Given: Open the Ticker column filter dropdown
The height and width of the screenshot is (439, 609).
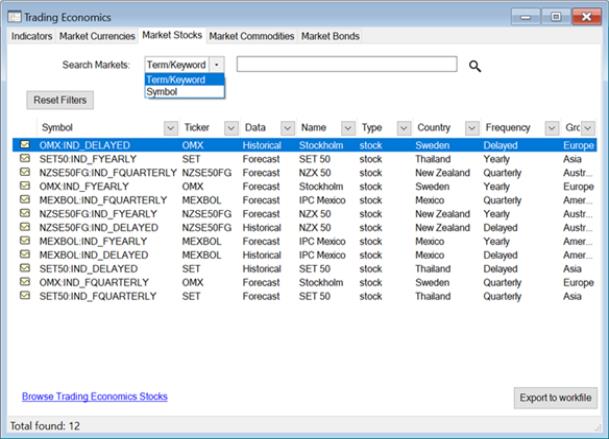Looking at the screenshot, I should click(x=230, y=128).
